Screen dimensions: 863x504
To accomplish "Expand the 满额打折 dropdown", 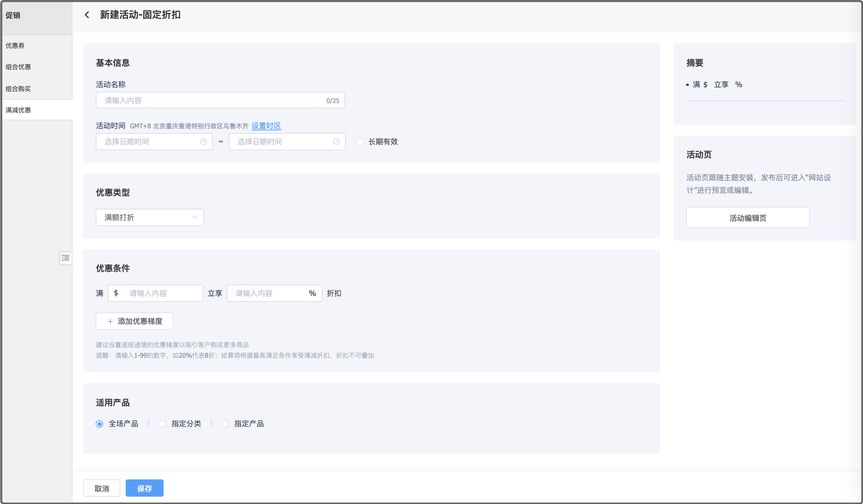I will pyautogui.click(x=150, y=217).
